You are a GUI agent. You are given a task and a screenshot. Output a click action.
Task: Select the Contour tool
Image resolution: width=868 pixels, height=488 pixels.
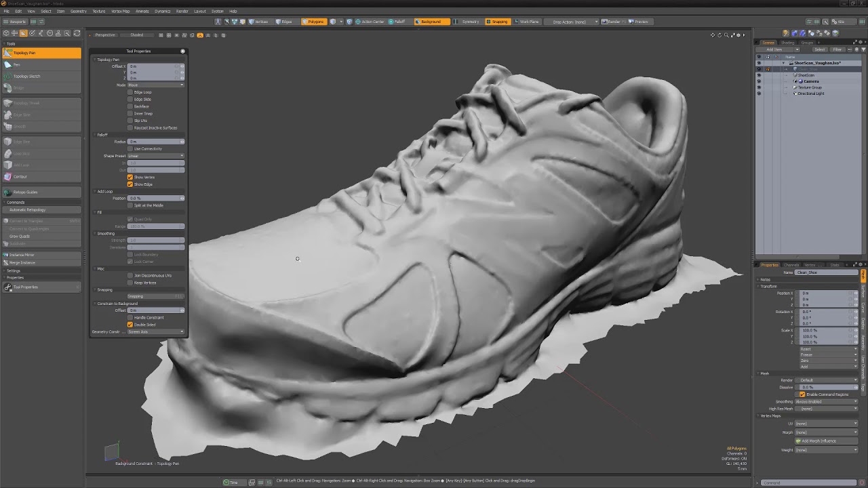coord(41,176)
